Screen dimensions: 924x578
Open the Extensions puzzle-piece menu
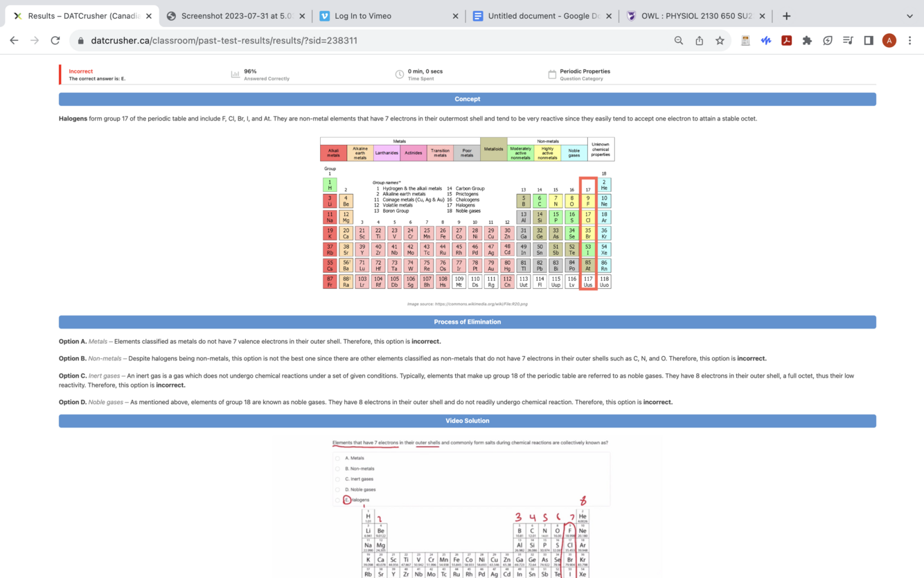click(807, 41)
